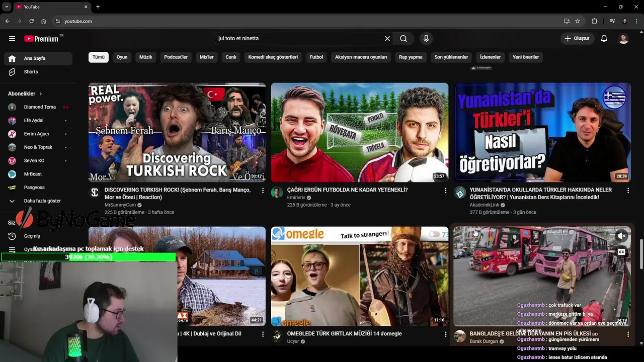Viewport: 644px width, 362px height.
Task: Select the Podcast'ler filter chip
Action: click(x=176, y=57)
